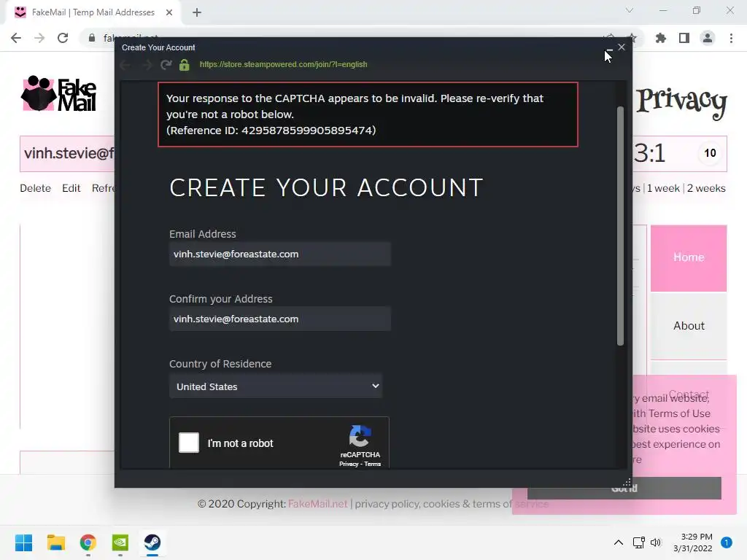Screen dimensions: 747x560
Task: Click the Chrome back button
Action: click(x=16, y=38)
